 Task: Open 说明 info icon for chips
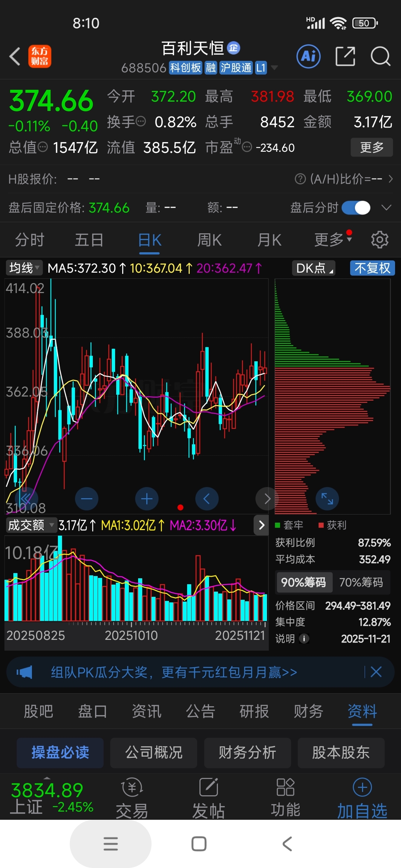coord(304,638)
